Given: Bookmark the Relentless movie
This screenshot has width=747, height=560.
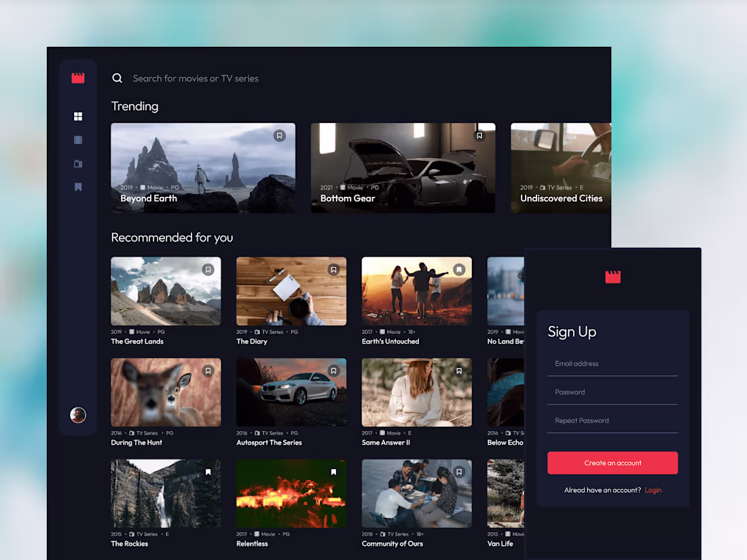Looking at the screenshot, I should 333,472.
